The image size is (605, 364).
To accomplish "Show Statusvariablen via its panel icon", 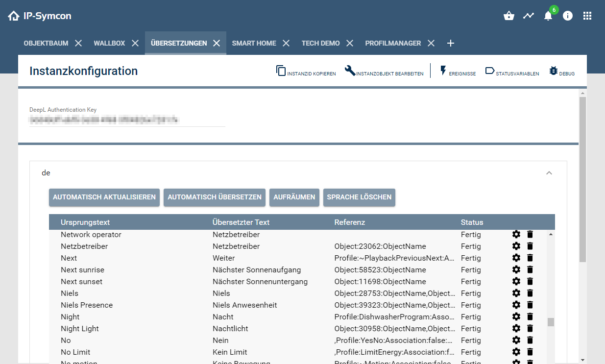I will click(489, 71).
